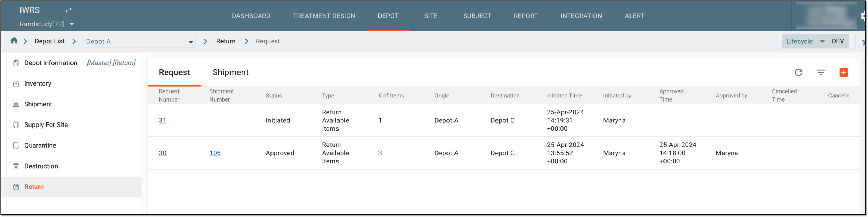Viewport: 868px width, 217px height.
Task: Open the Integration menu
Action: [x=581, y=16]
